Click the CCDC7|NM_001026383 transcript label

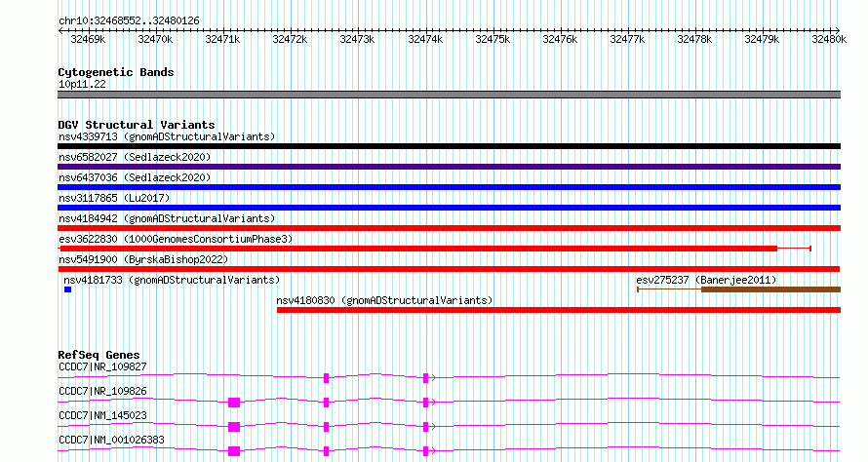(x=111, y=440)
